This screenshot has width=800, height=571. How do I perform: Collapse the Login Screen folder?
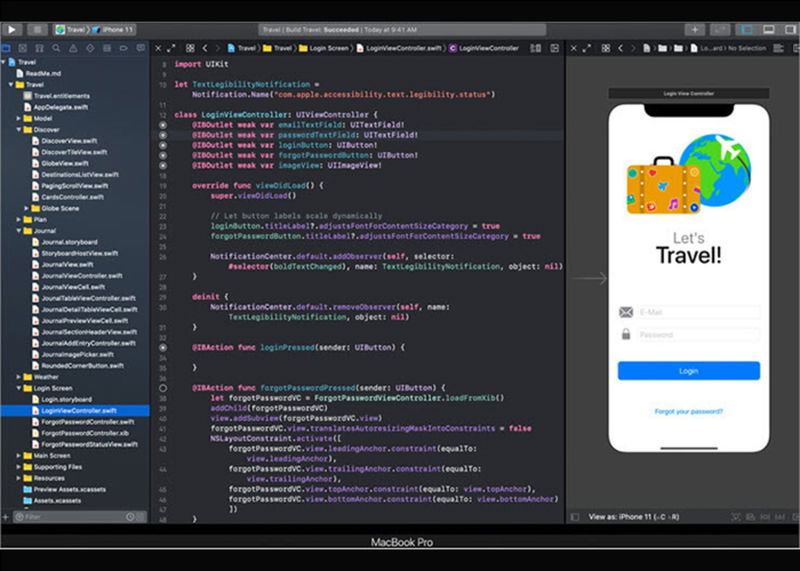pos(18,388)
